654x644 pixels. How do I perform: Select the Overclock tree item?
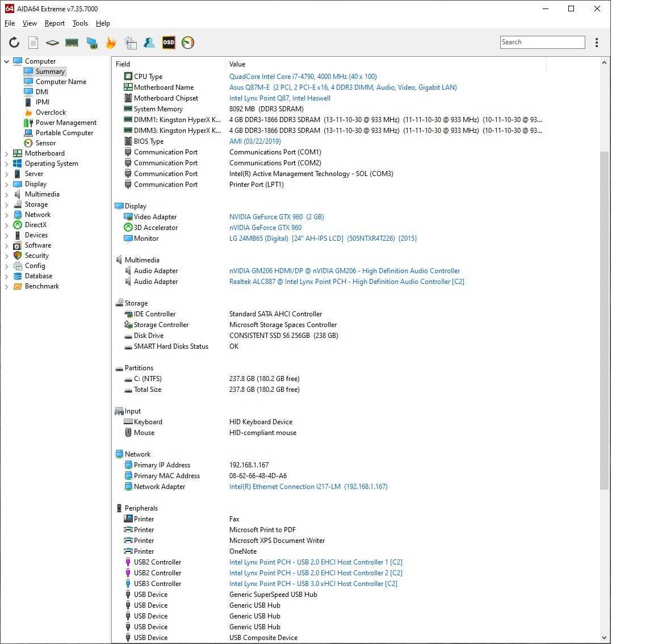point(51,112)
